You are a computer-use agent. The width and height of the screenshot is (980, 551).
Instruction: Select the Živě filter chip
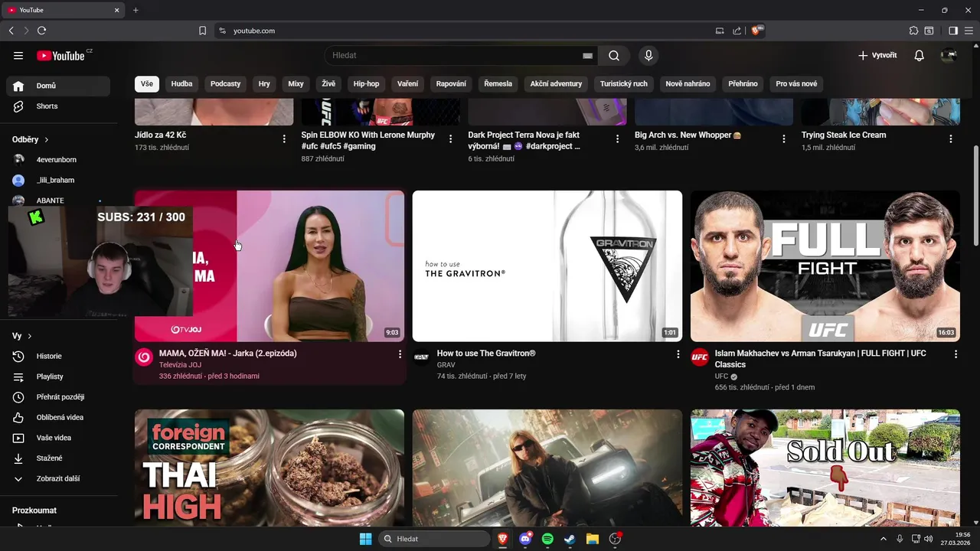[x=328, y=83]
